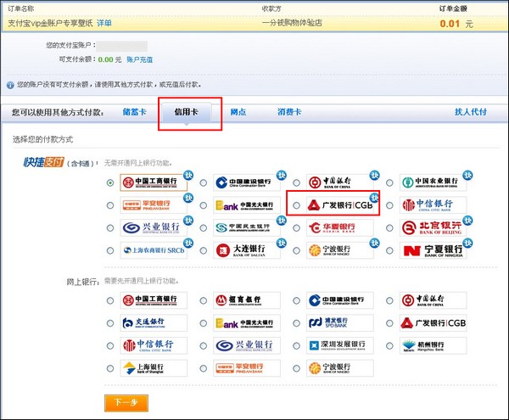Viewport: 509px width, 420px height.
Task: Select the 杭州银行 radio button
Action: click(x=389, y=345)
